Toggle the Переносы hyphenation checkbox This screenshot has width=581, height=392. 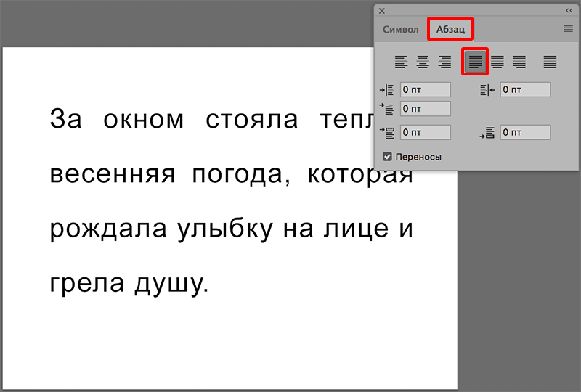coord(387,157)
